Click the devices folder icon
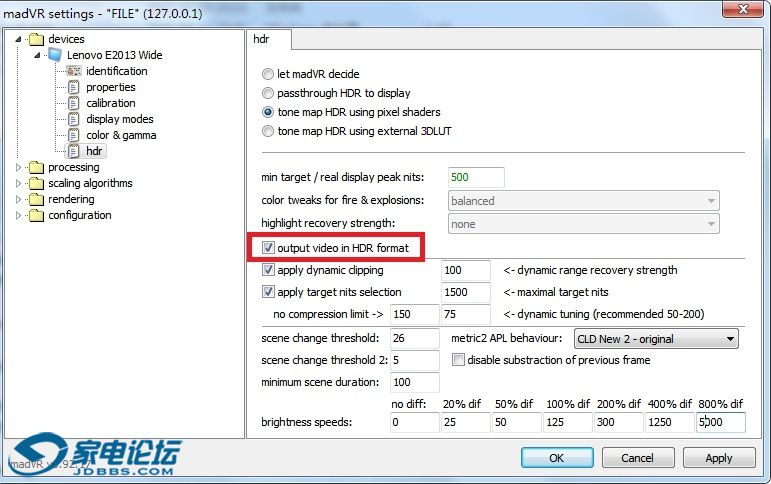771x484 pixels. pos(37,39)
